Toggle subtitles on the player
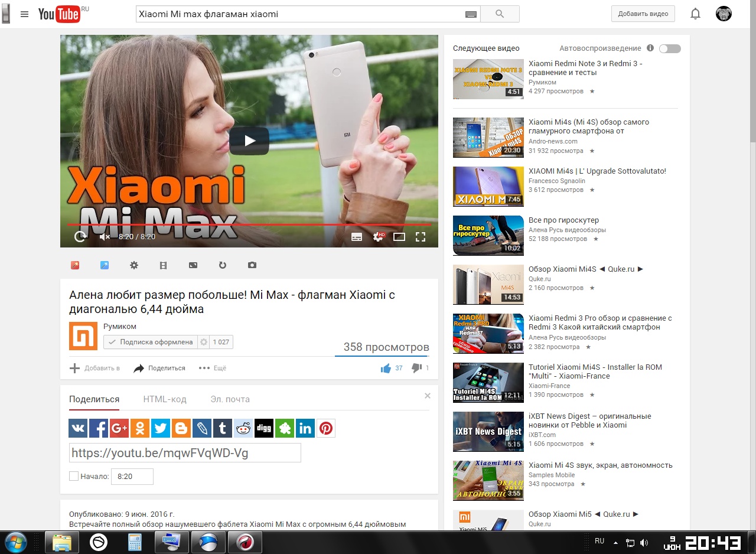The image size is (756, 554). 357,237
